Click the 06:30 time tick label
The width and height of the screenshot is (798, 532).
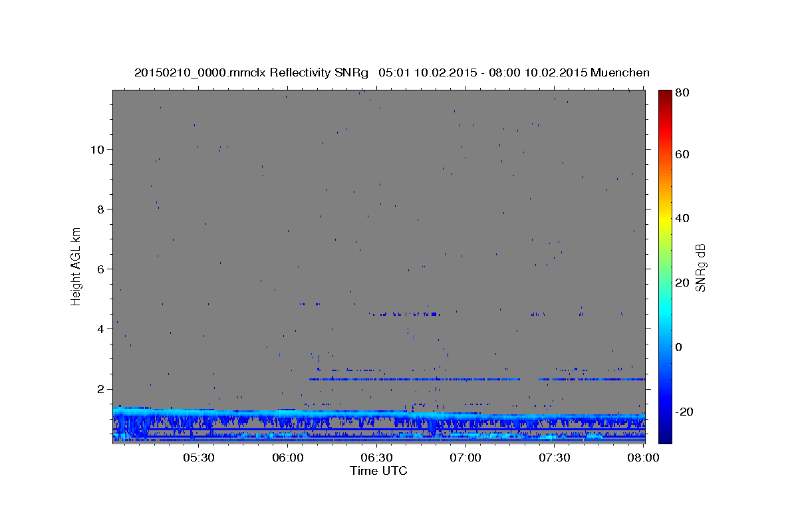[x=376, y=458]
